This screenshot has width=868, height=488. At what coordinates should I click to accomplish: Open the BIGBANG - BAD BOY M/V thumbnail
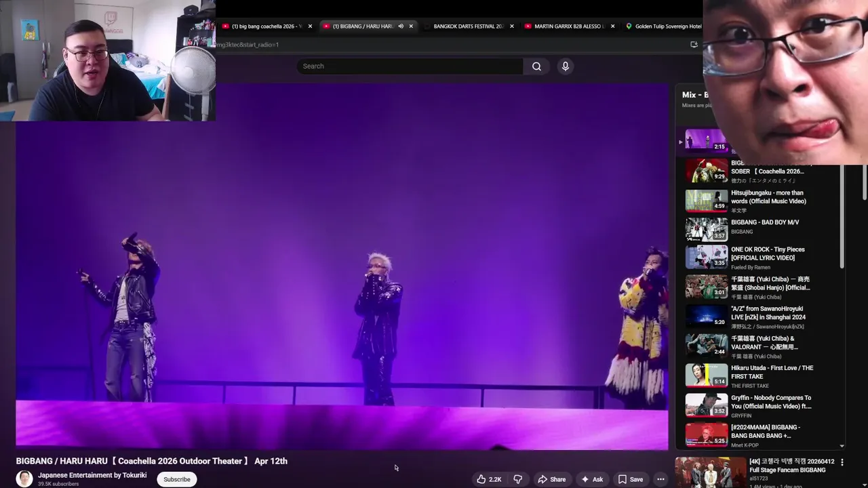click(x=706, y=230)
